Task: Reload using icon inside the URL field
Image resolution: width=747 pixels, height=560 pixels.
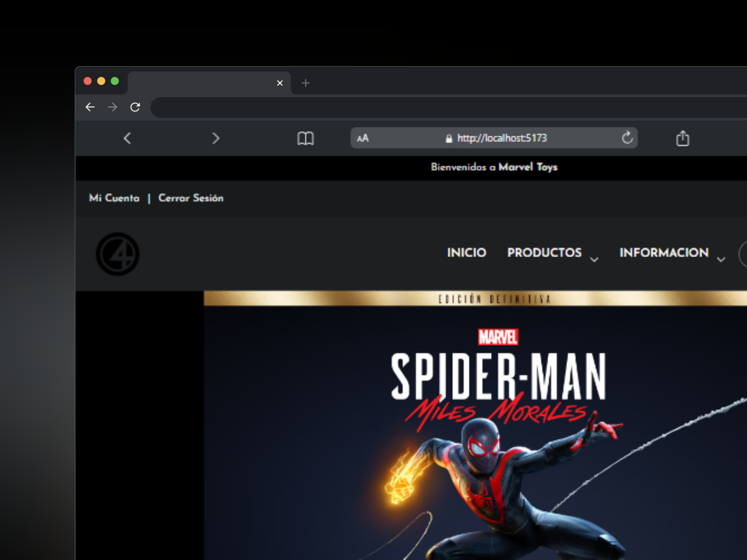Action: pyautogui.click(x=627, y=138)
